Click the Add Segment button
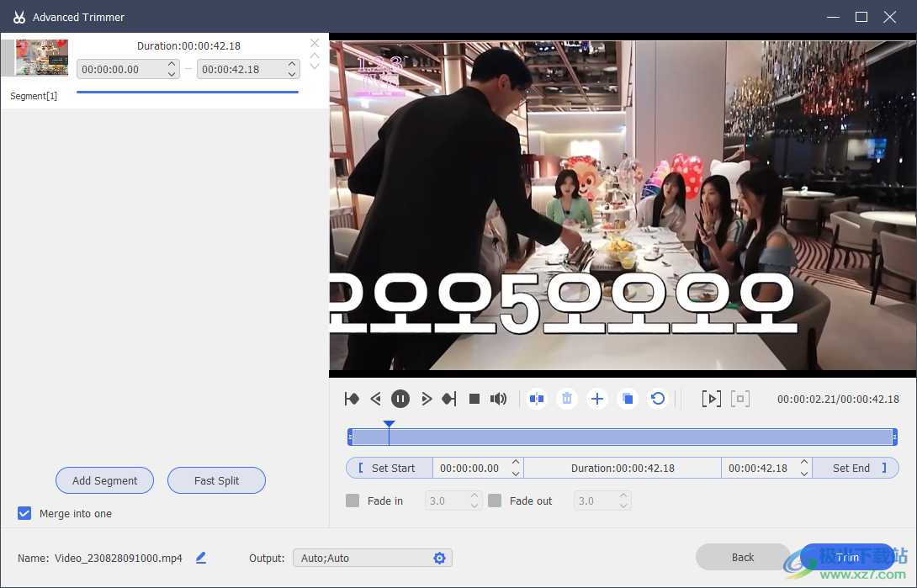917x588 pixels. [x=104, y=480]
